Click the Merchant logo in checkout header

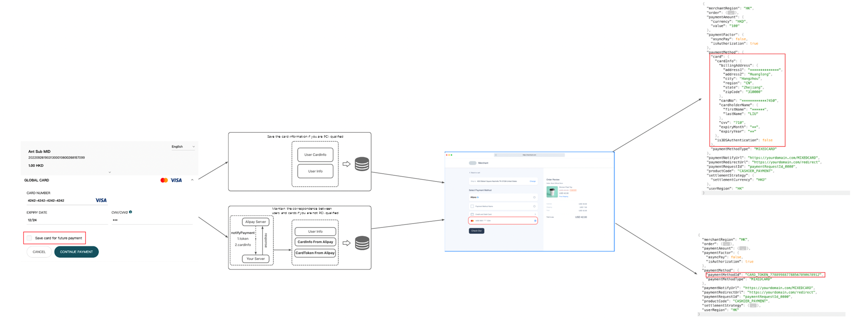(473, 163)
